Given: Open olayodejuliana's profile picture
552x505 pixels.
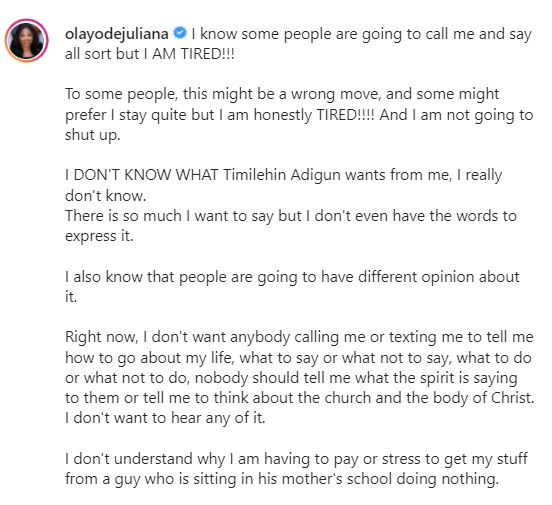Looking at the screenshot, I should click(x=26, y=40).
